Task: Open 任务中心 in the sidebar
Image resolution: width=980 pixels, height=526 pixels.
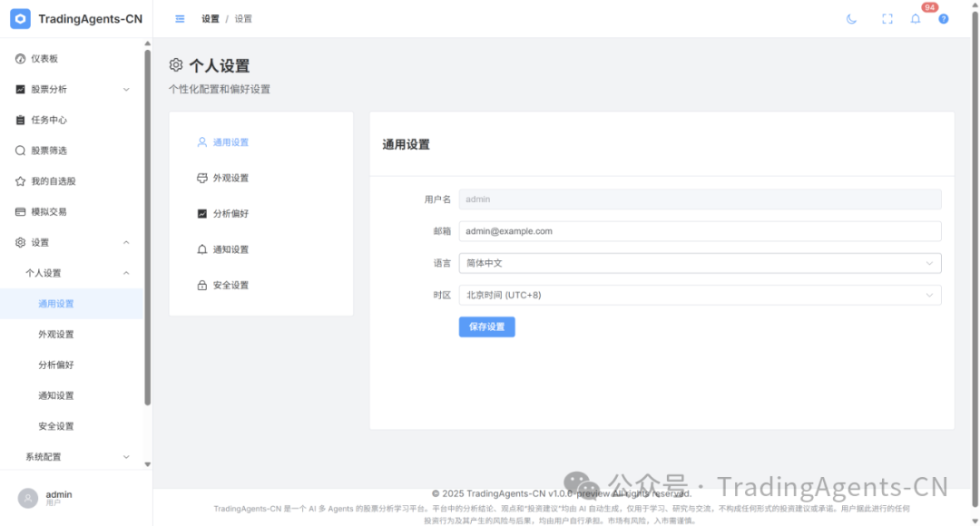Action: click(x=48, y=120)
